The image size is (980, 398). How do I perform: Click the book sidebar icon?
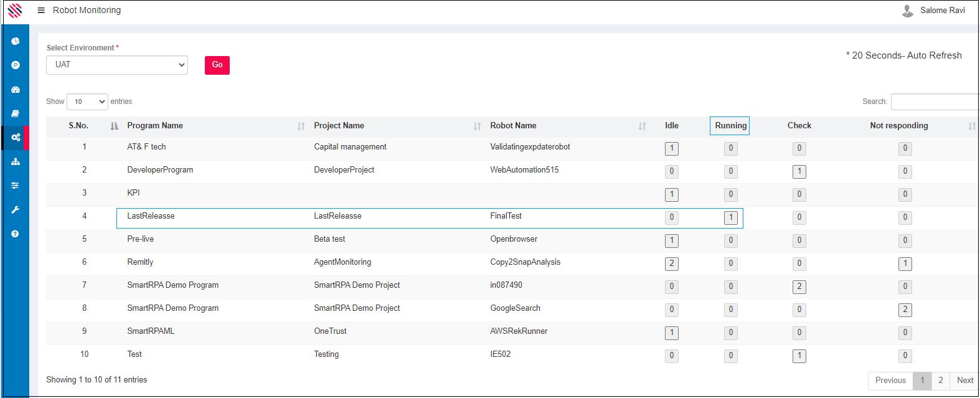click(16, 113)
